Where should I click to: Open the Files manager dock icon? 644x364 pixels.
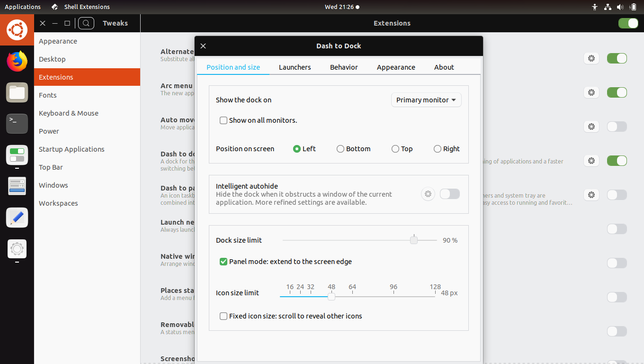(17, 92)
